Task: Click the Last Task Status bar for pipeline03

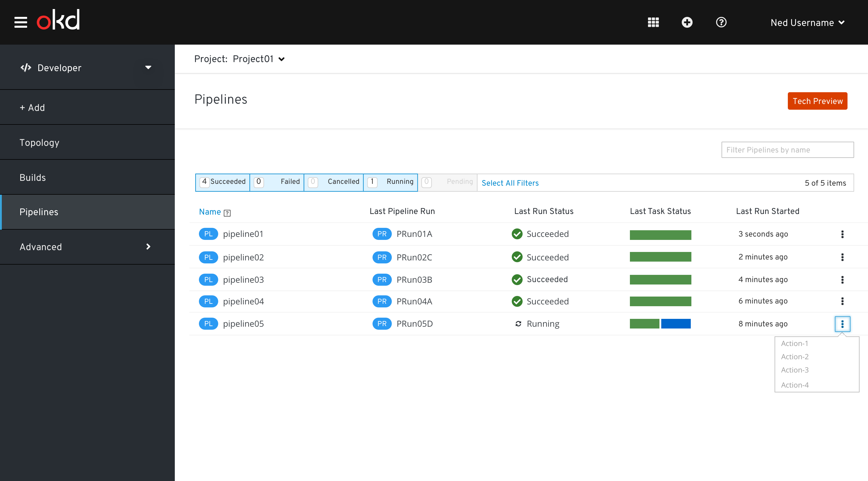Action: tap(661, 279)
